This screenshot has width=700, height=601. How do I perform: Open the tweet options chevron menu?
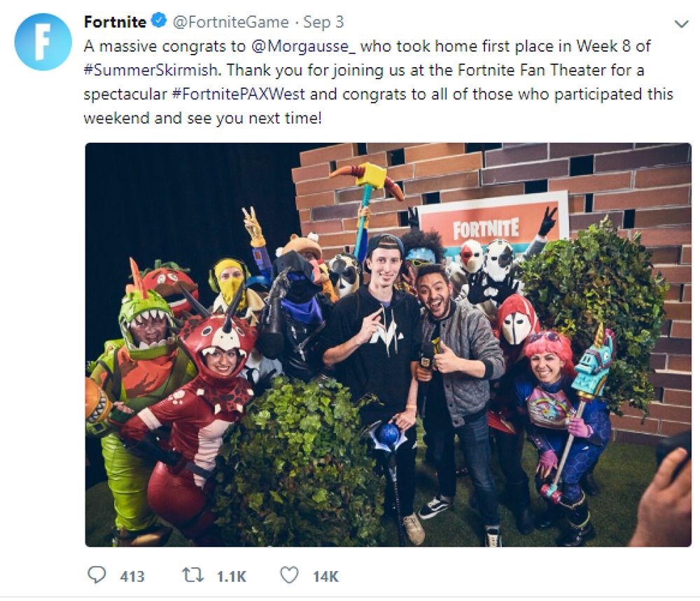coord(680,24)
